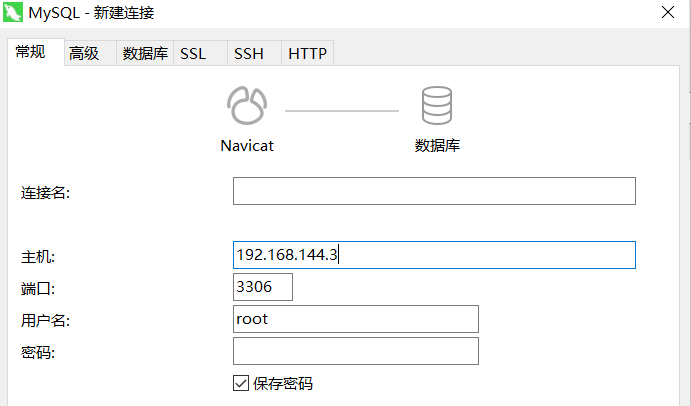Click the Navicat logo icon
The width and height of the screenshot is (691, 406).
pos(247,105)
